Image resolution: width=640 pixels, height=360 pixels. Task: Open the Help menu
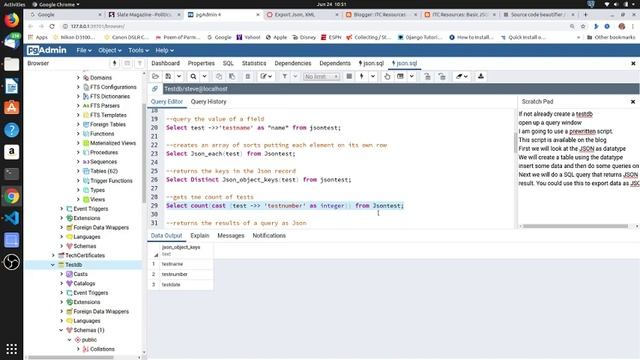pos(164,50)
